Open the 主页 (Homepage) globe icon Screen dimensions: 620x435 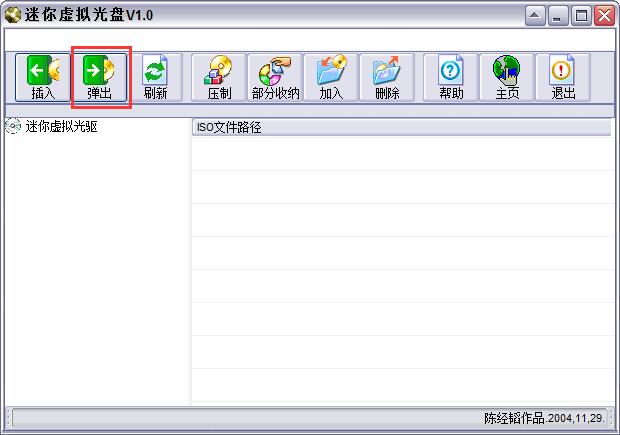point(507,78)
